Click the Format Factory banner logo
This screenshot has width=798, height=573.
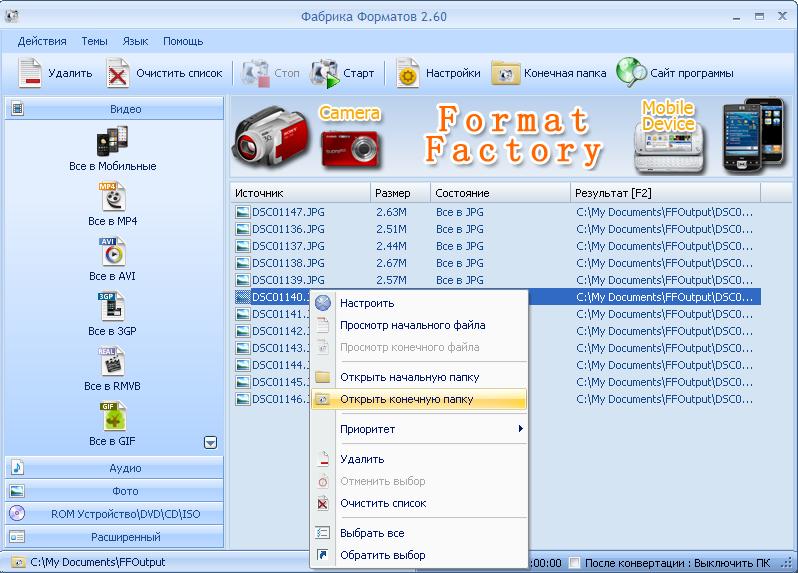point(513,135)
